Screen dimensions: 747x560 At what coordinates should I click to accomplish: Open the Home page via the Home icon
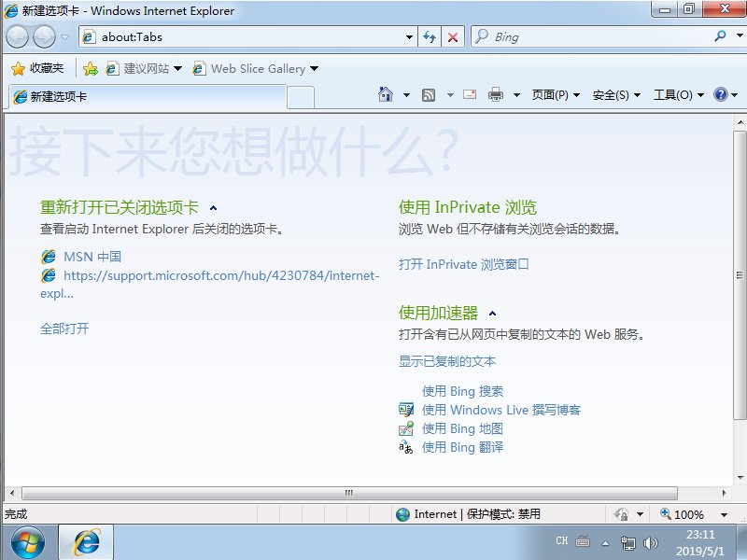tap(387, 94)
